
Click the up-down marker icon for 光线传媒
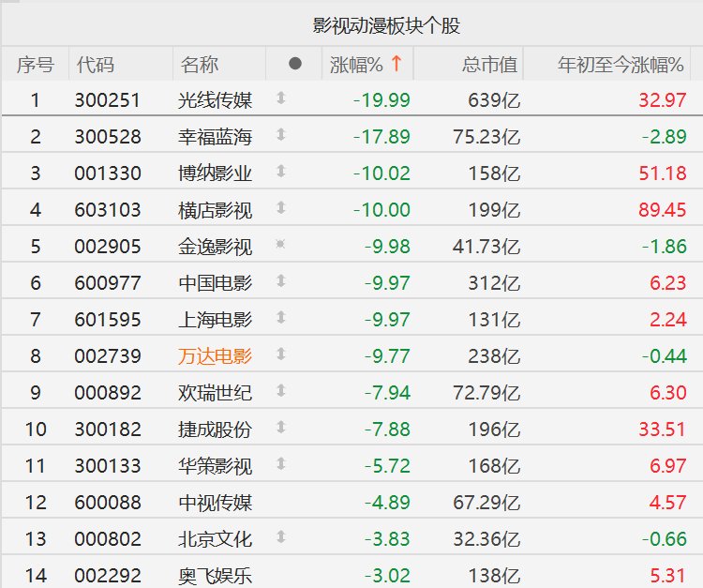click(281, 98)
